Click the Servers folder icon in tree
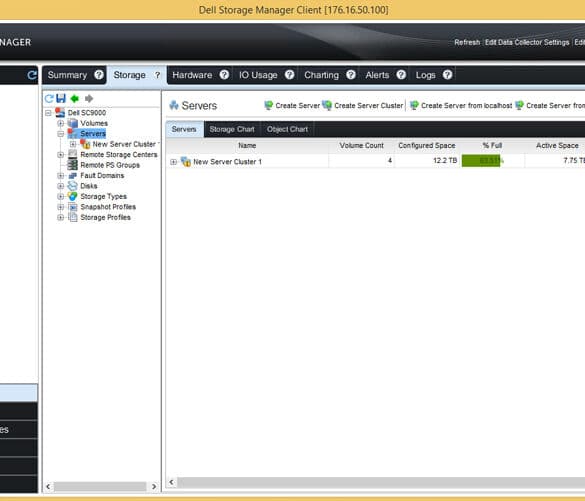 73,134
